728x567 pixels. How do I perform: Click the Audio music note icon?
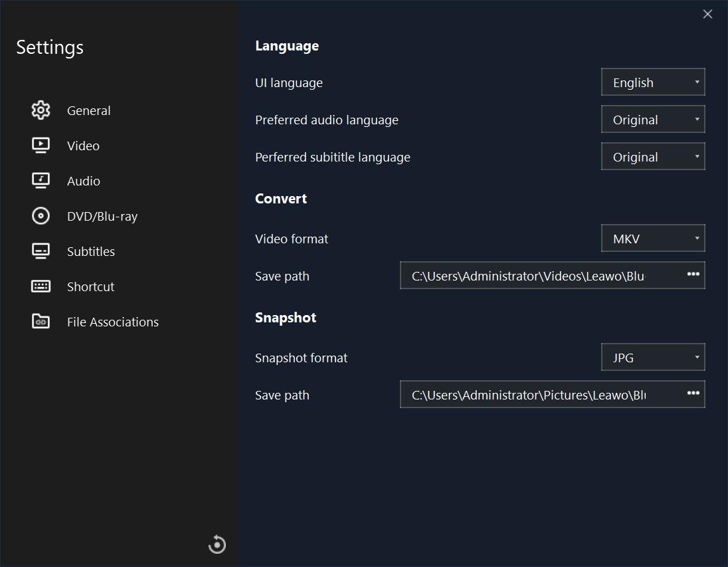click(41, 181)
